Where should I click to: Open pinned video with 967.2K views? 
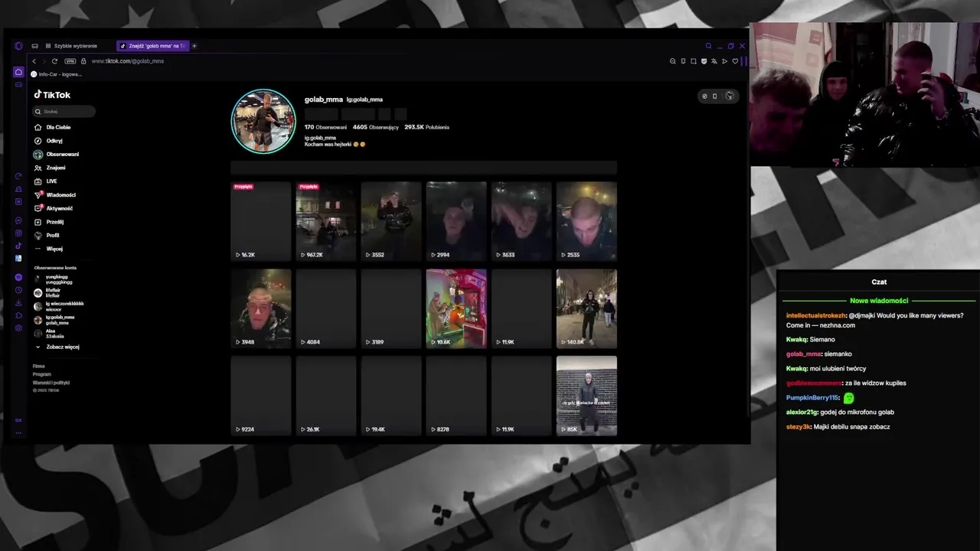pos(325,221)
